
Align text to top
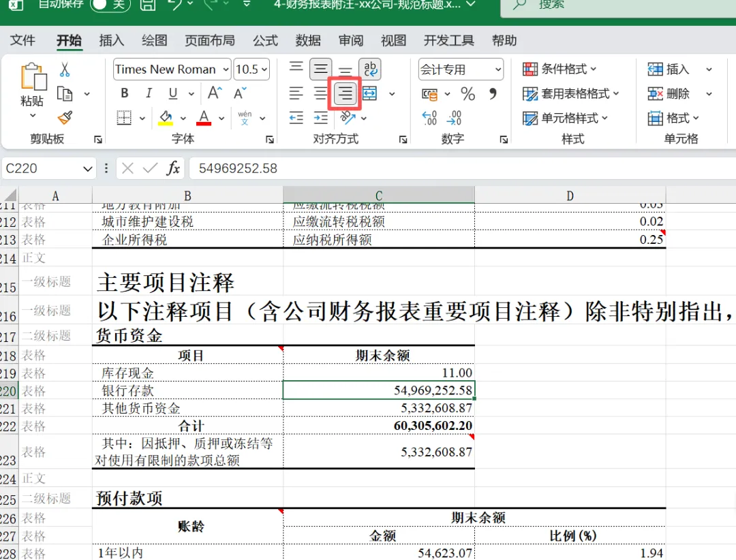(296, 69)
